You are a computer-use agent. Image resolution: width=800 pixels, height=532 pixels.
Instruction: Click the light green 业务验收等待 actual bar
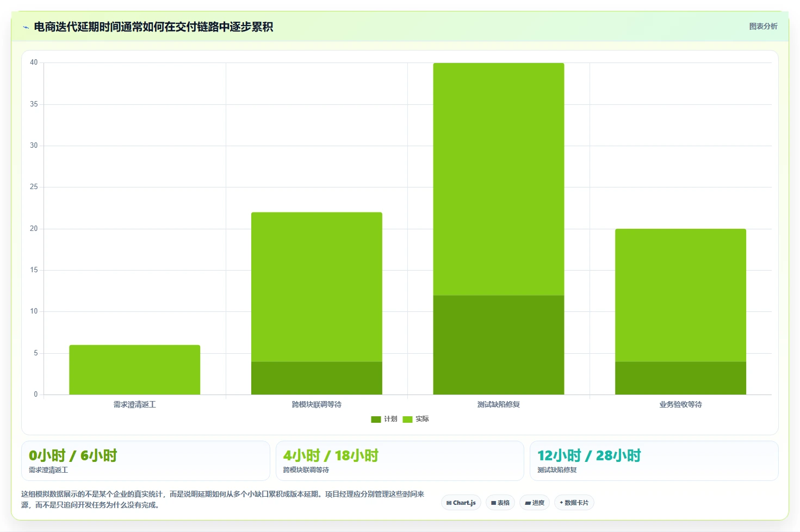coord(680,295)
